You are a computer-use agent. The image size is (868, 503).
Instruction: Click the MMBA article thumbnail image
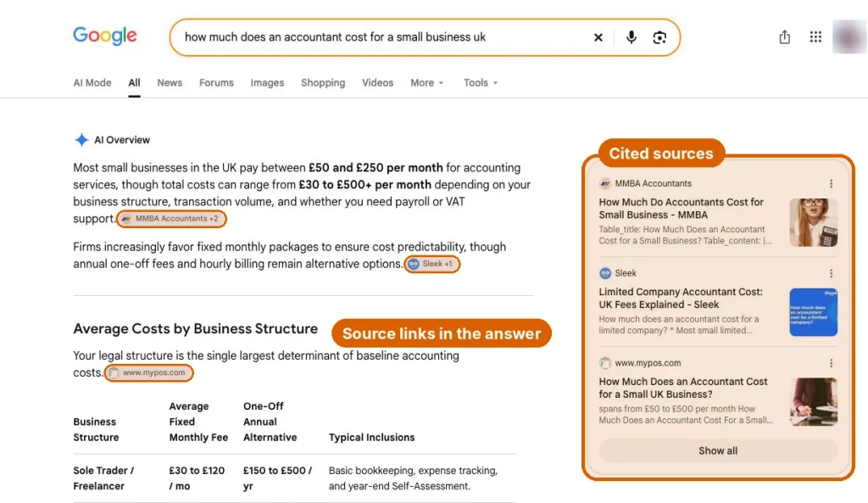pyautogui.click(x=813, y=223)
